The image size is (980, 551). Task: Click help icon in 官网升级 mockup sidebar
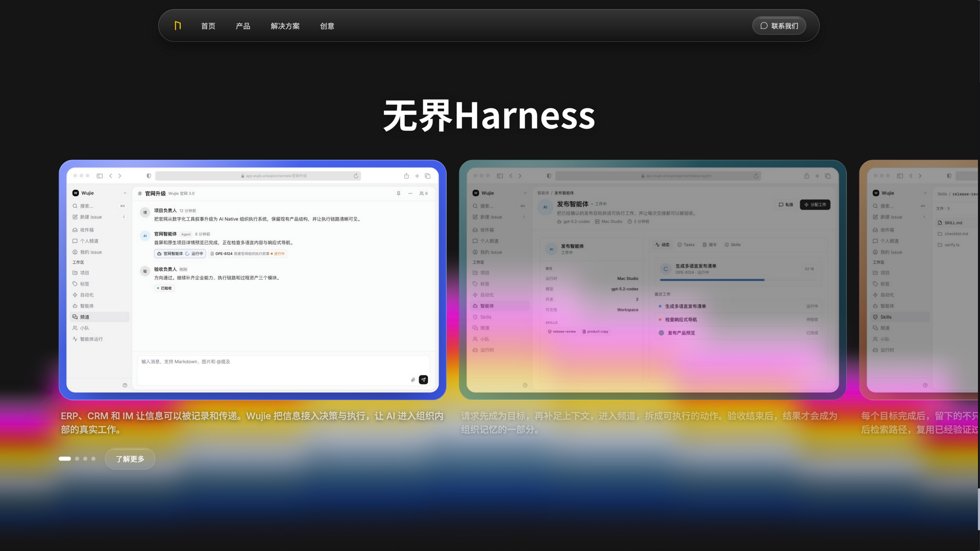[x=125, y=385]
